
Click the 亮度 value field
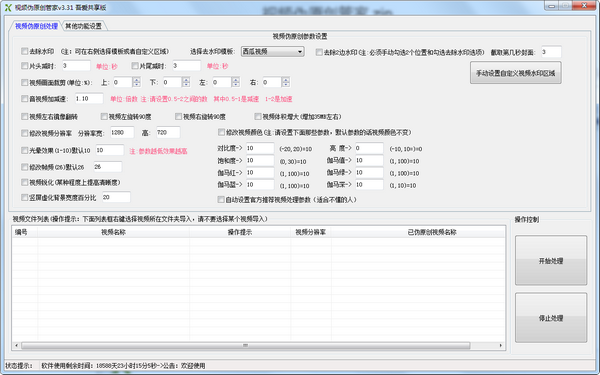point(369,148)
